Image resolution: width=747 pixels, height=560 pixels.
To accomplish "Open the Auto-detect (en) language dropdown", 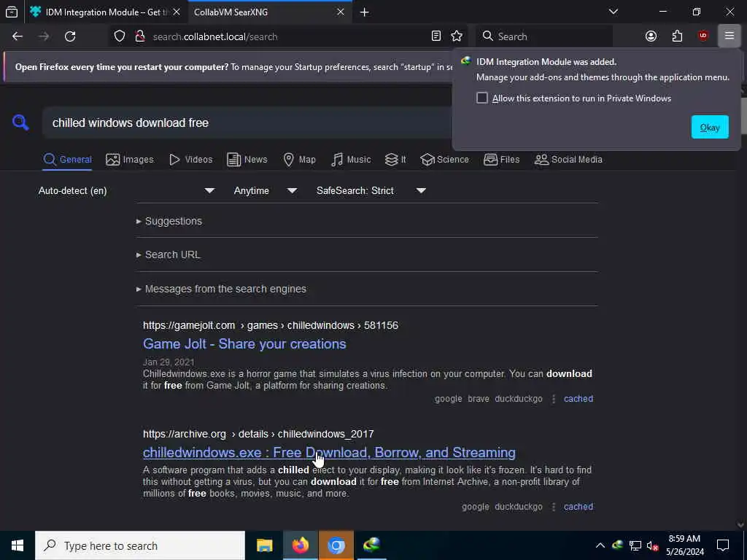I will tap(127, 190).
